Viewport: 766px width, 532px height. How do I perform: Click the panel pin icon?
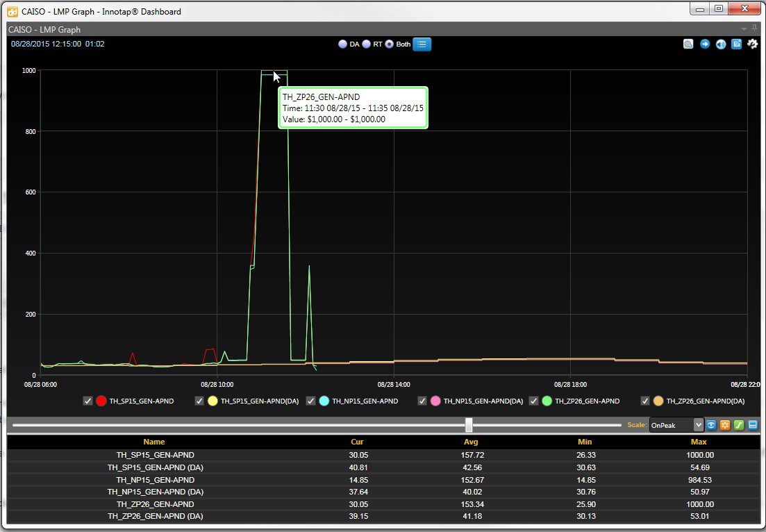coord(755,29)
